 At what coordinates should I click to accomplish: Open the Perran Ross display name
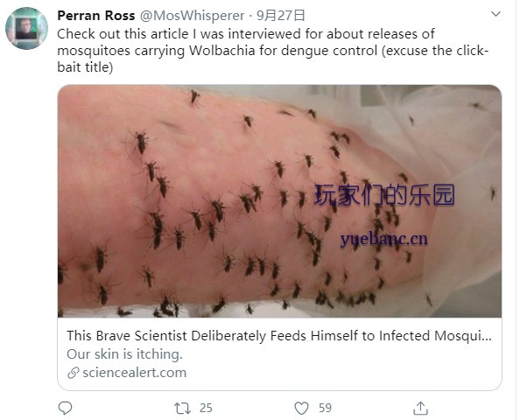coord(96,16)
